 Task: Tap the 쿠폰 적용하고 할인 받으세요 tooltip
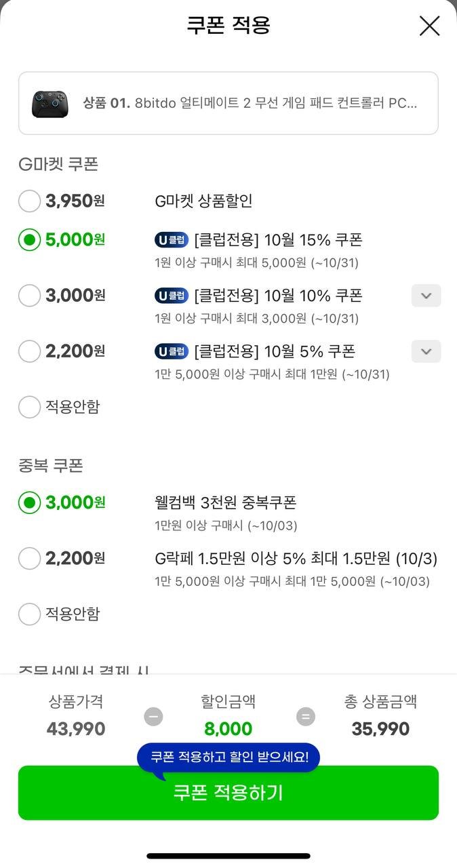coord(228,757)
